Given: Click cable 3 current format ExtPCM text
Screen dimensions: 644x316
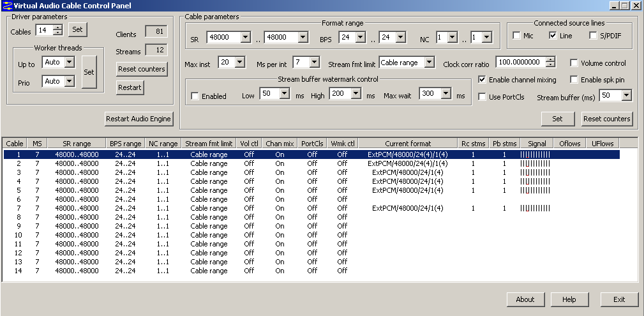Looking at the screenshot, I should tap(408, 172).
